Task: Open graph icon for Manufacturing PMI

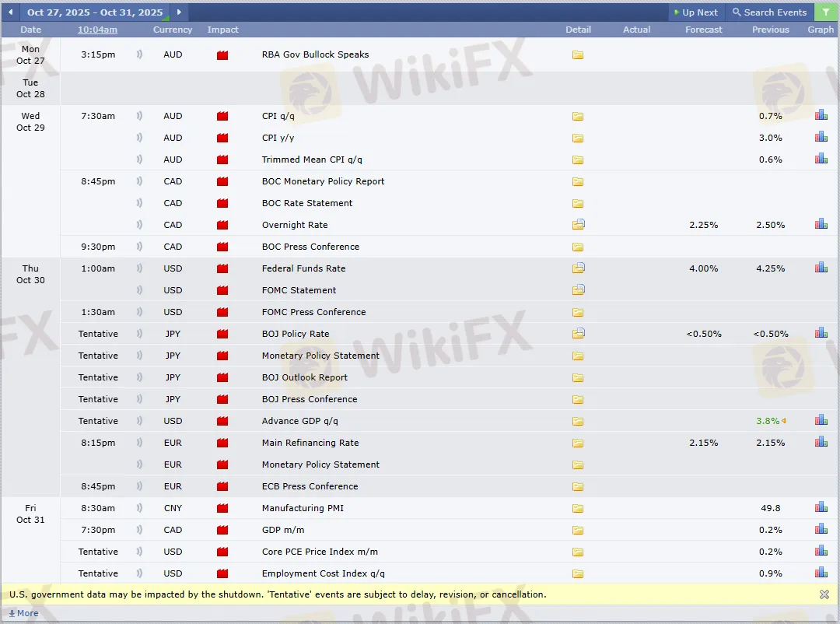Action: pos(821,507)
